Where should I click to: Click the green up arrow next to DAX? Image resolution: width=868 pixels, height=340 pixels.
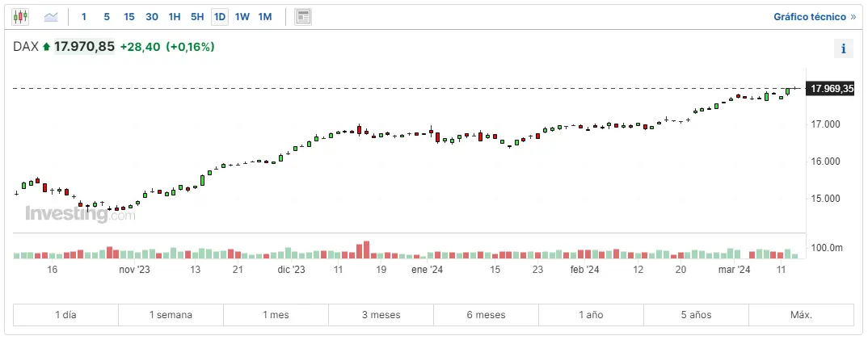click(x=46, y=47)
